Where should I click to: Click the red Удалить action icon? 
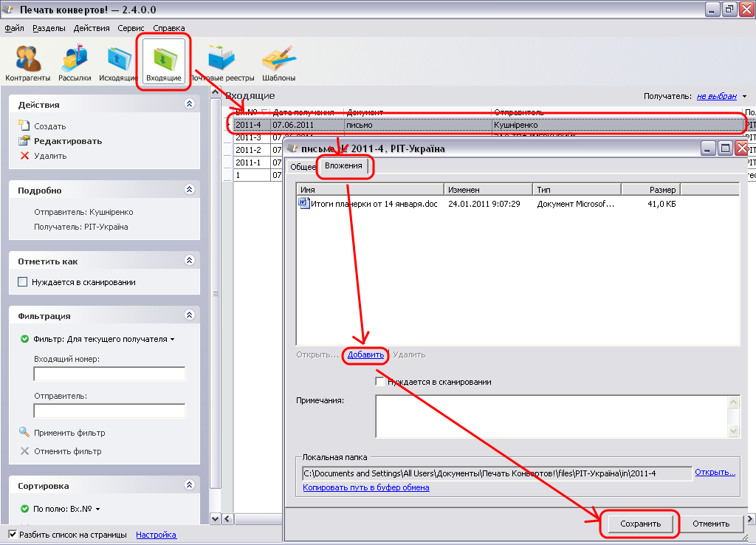click(x=24, y=156)
